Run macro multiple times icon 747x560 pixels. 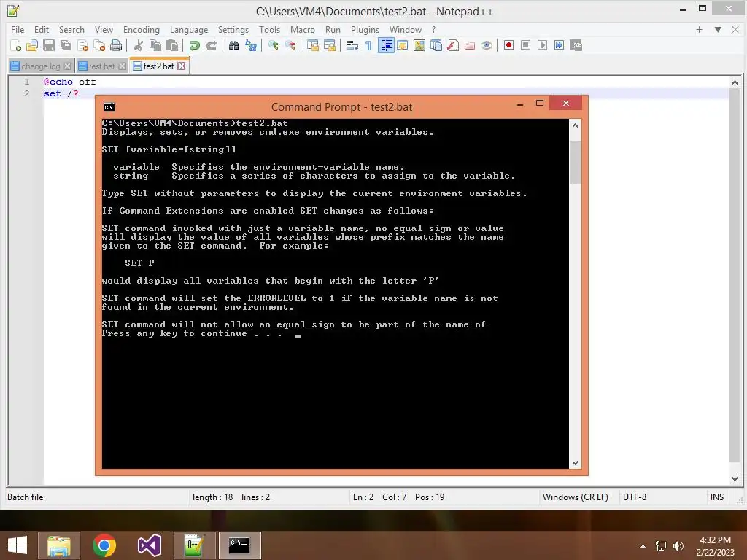coord(560,45)
